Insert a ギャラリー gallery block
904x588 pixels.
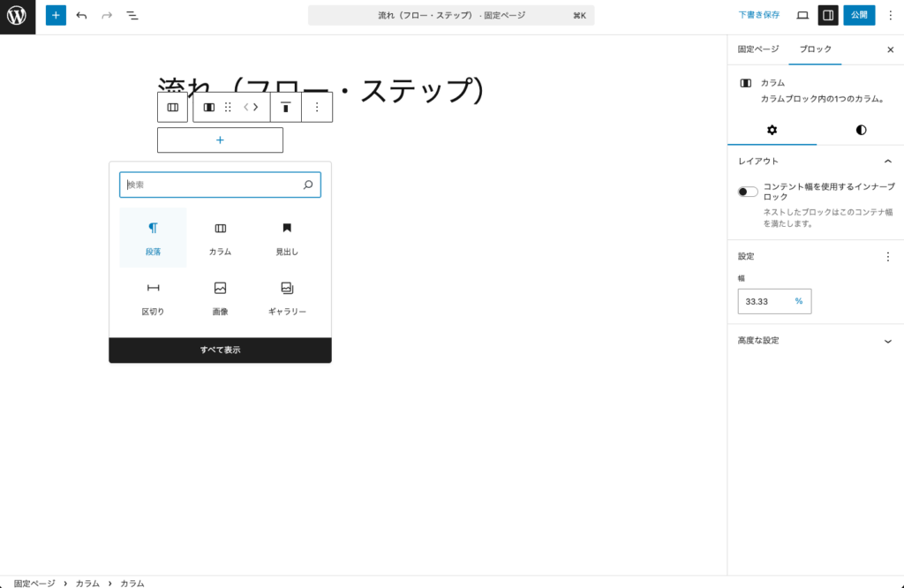click(285, 297)
